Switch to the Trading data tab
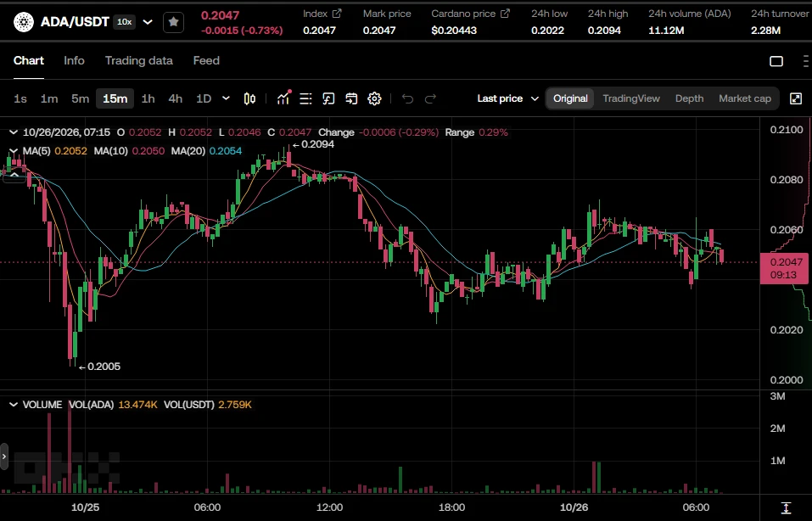The height and width of the screenshot is (521, 812). [139, 60]
